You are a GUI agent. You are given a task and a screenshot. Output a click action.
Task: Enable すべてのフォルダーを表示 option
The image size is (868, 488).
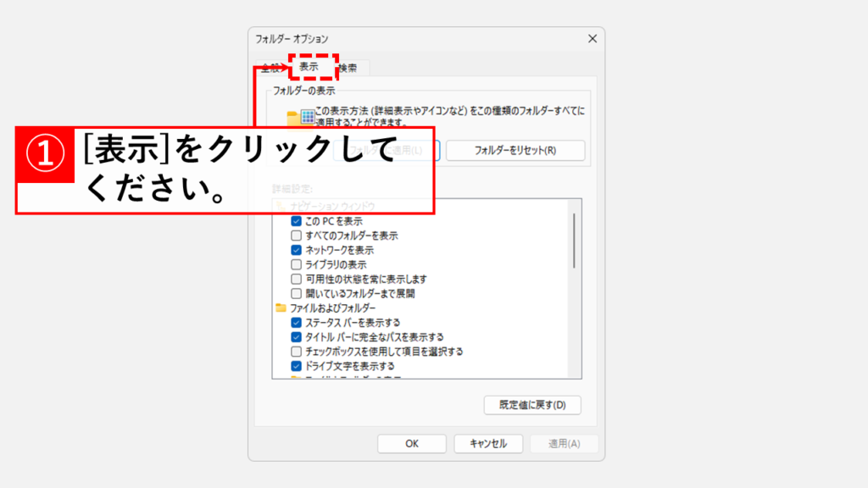(x=296, y=236)
